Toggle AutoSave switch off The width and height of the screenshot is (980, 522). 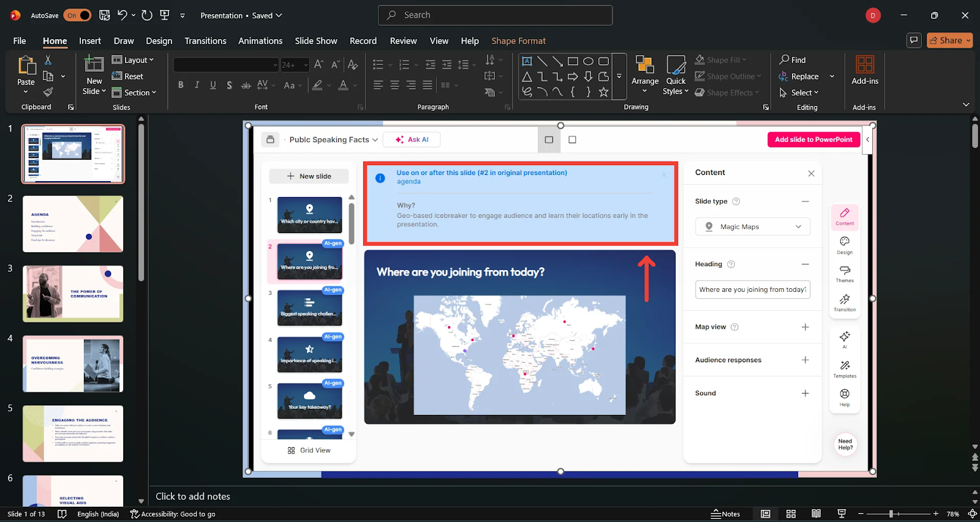tap(77, 15)
